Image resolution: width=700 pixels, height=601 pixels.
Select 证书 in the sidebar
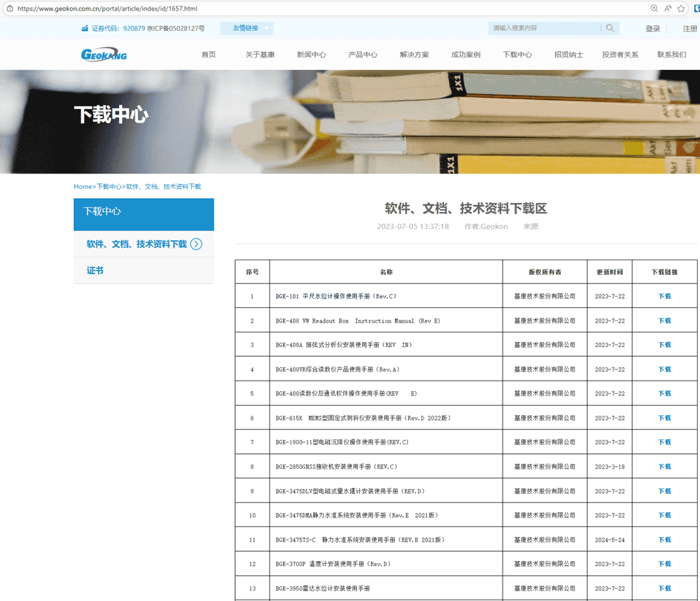point(95,270)
